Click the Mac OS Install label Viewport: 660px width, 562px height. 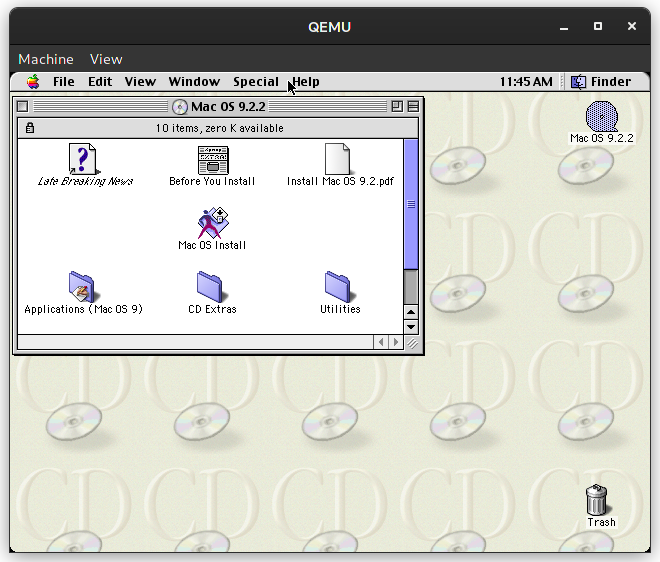point(212,245)
